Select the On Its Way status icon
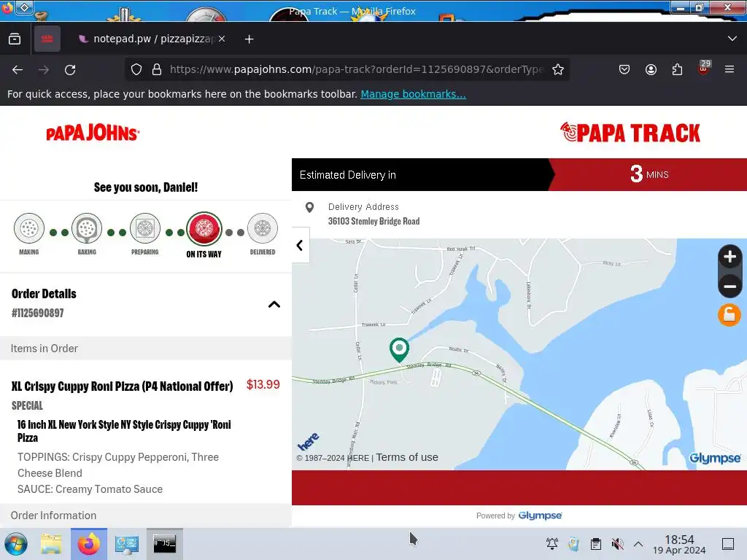Screen dimensions: 747x560 tap(204, 228)
